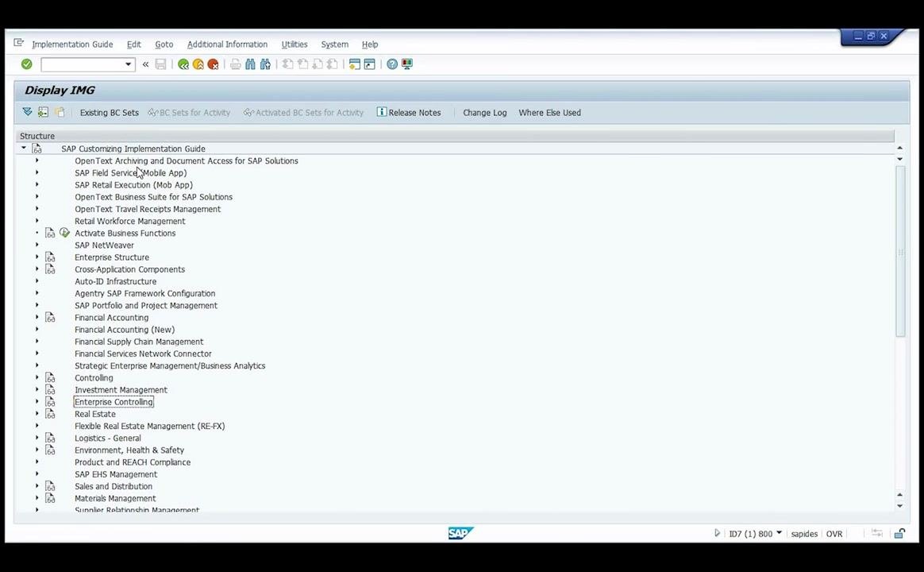Click the second icon in IMG application toolbar
This screenshot has width=924, height=572.
click(x=43, y=112)
